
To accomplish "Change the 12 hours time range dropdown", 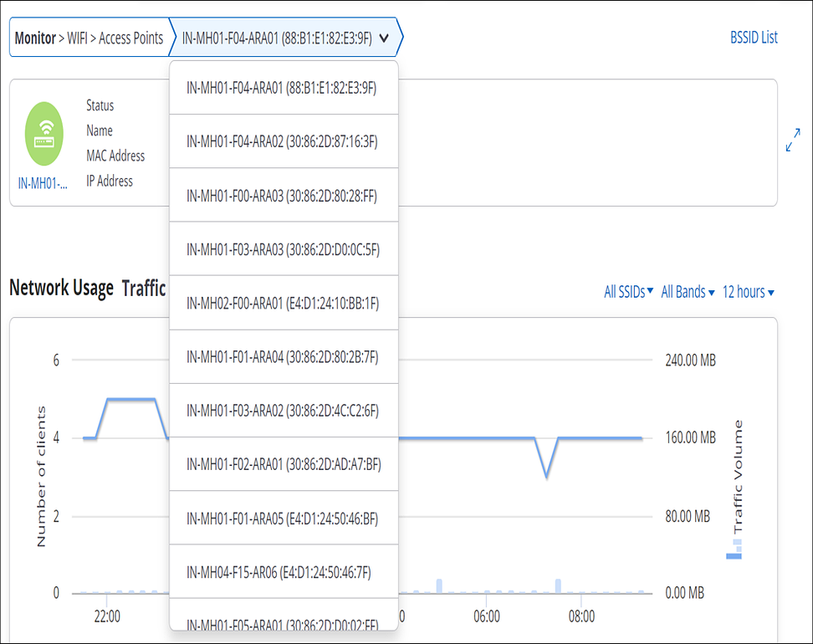I will tap(749, 292).
